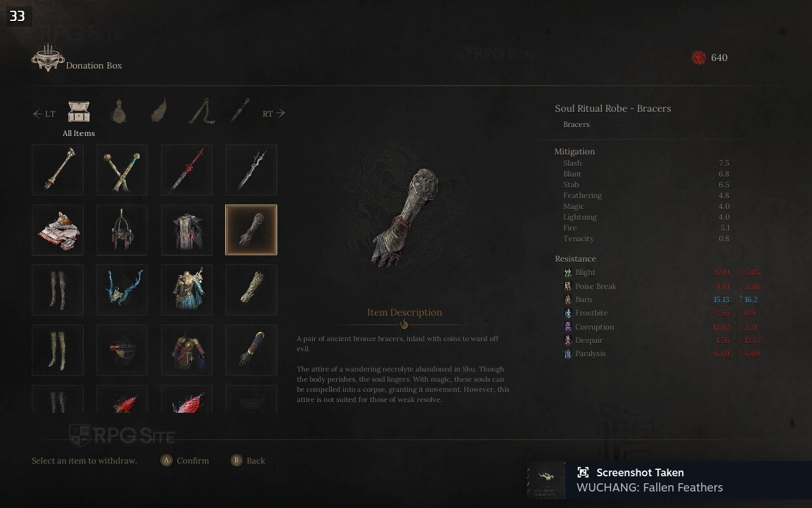
Task: Select the golden mace weapon item
Action: point(58,170)
